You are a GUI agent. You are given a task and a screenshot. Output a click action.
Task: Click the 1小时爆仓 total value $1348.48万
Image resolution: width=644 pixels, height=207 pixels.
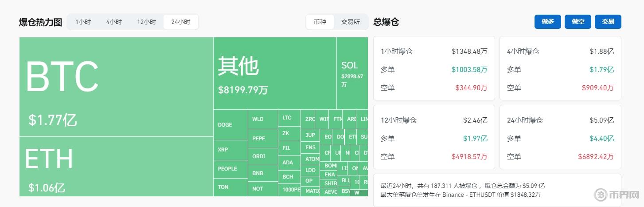point(469,52)
